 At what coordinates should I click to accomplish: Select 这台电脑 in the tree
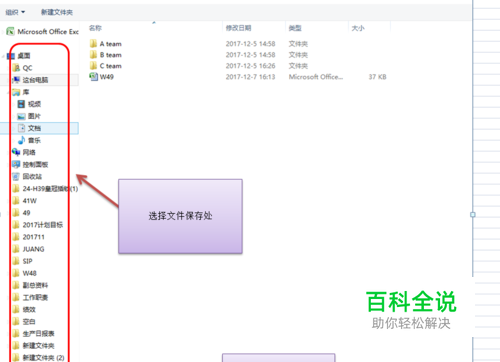pos(30,80)
